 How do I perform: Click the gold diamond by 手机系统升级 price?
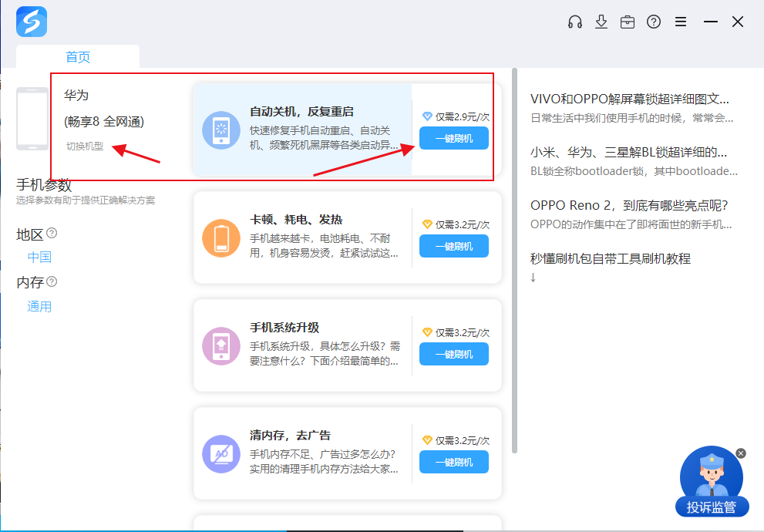[x=427, y=332]
